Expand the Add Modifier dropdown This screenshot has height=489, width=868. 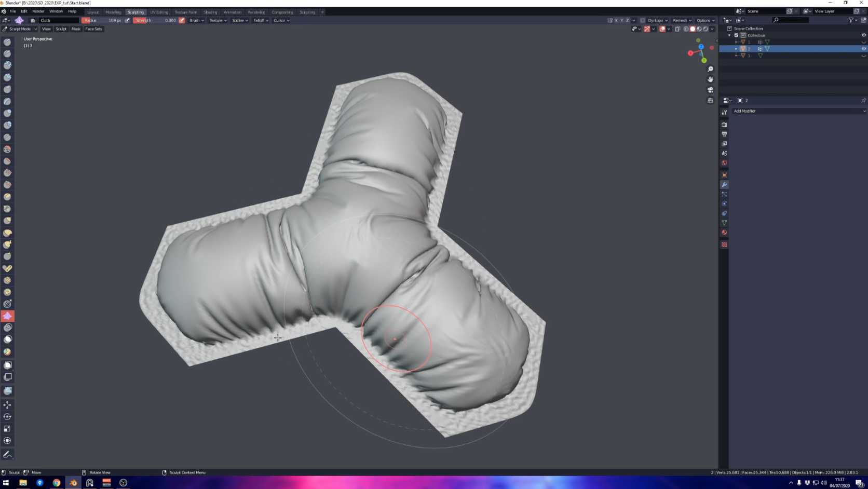tap(798, 111)
